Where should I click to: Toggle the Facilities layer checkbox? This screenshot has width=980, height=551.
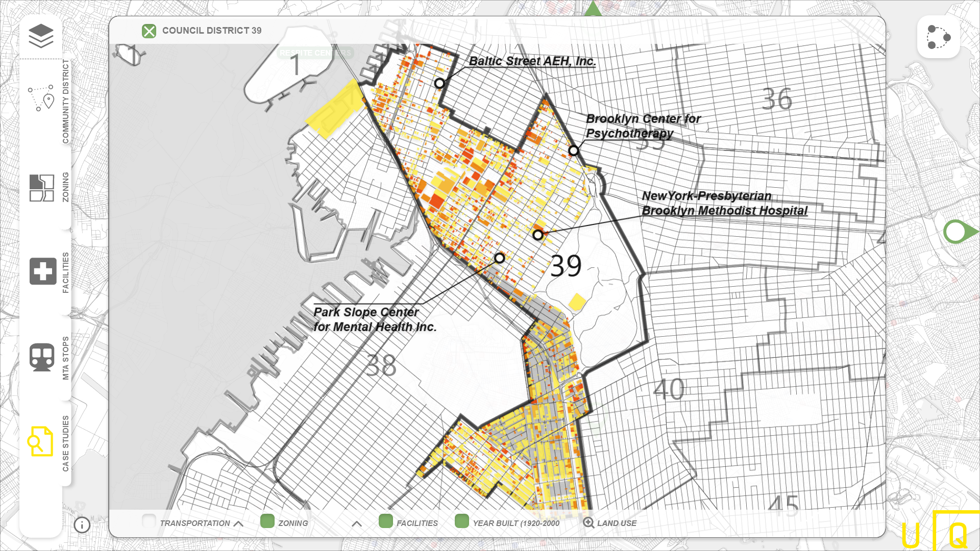(386, 521)
